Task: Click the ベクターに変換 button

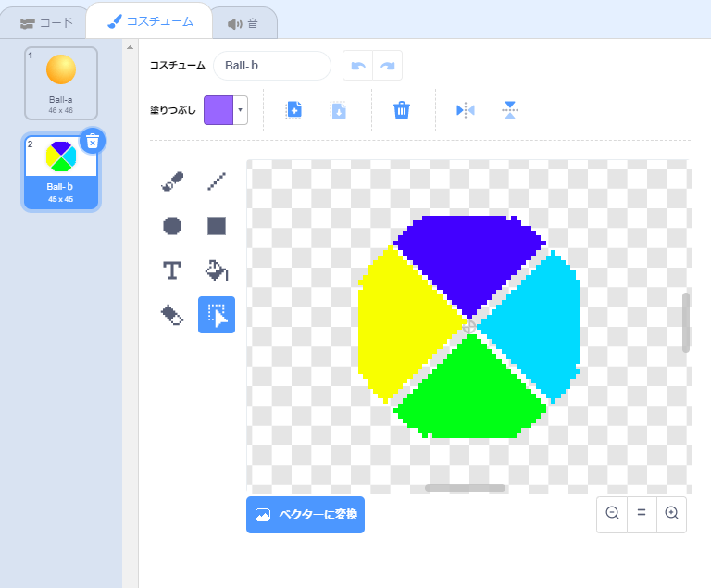Action: [x=306, y=515]
